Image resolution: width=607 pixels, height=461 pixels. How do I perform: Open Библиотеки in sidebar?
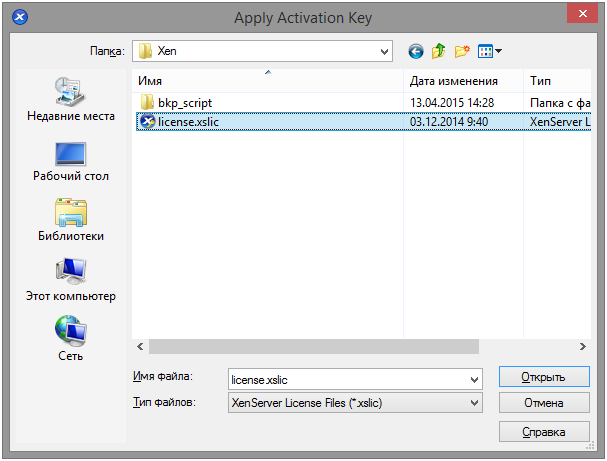click(x=70, y=218)
